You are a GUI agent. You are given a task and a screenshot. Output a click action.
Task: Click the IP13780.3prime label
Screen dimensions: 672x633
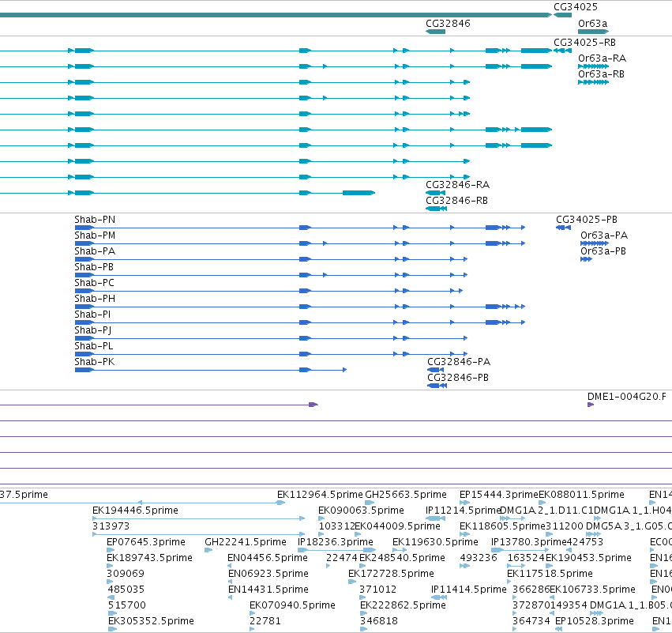coord(529,542)
